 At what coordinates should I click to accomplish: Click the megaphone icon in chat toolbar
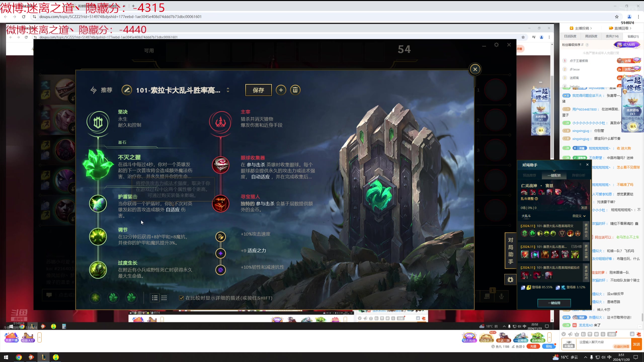[570, 334]
